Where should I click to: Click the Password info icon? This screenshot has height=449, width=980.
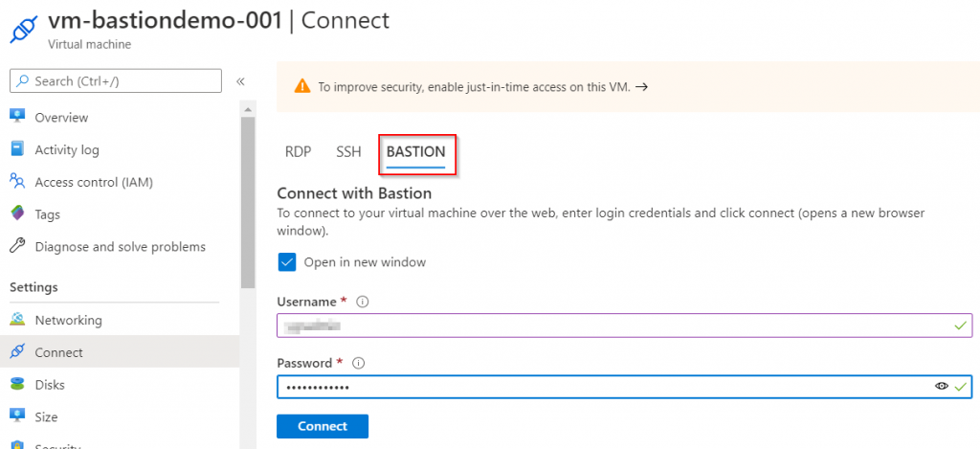[x=358, y=364]
